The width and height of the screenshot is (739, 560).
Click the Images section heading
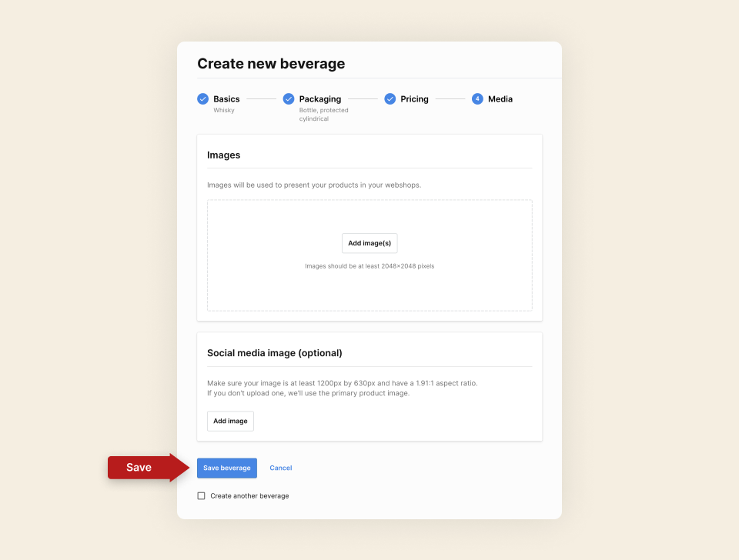pyautogui.click(x=224, y=155)
